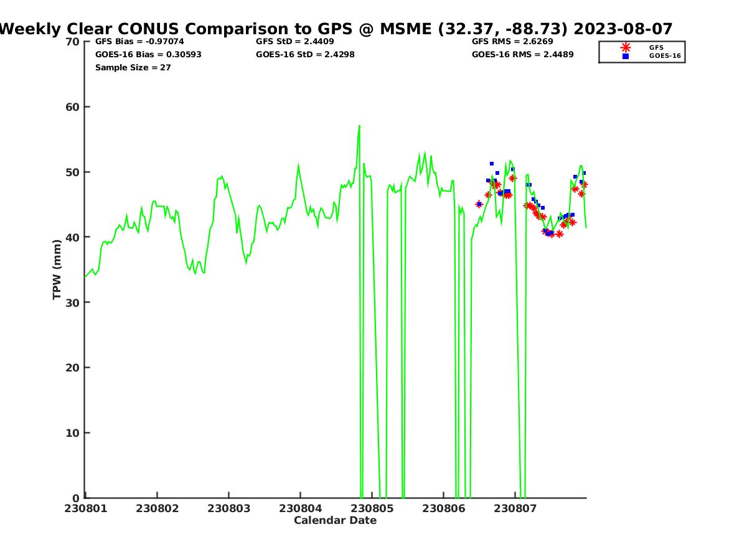This screenshot has width=747, height=560.
Task: Select the GOES-16 Bias value text
Action: [x=148, y=54]
